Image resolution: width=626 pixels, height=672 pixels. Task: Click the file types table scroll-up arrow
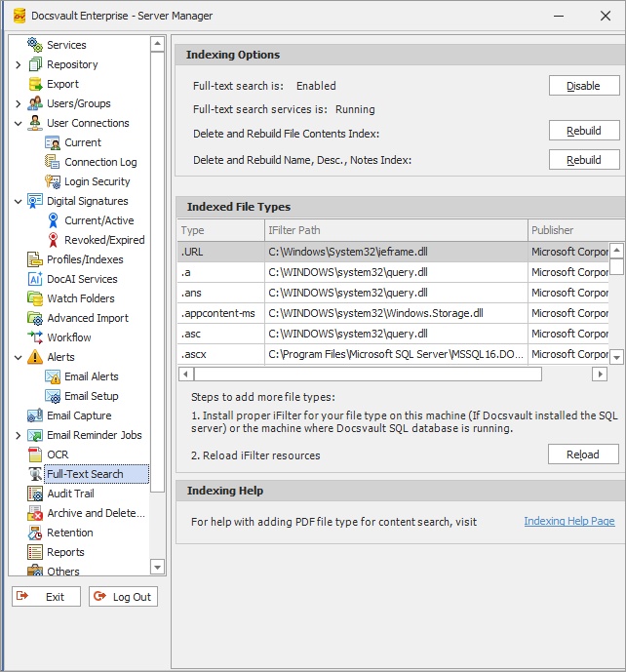[x=616, y=250]
